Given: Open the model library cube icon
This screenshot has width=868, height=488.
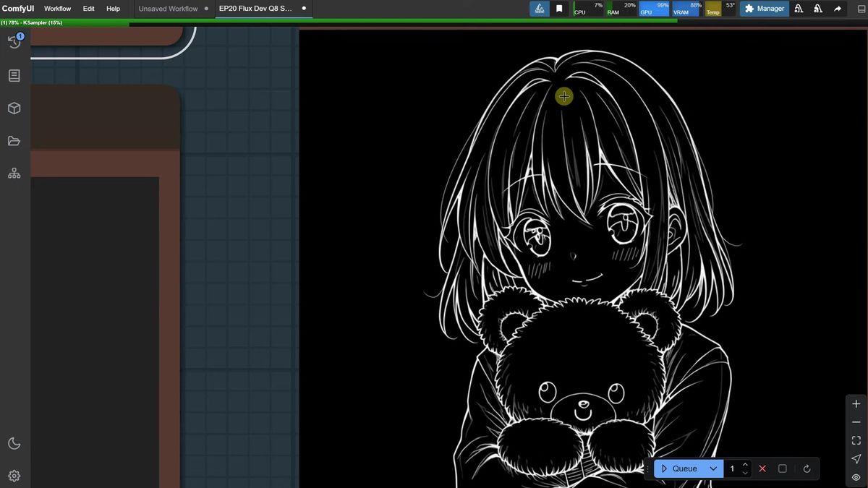Looking at the screenshot, I should point(14,108).
